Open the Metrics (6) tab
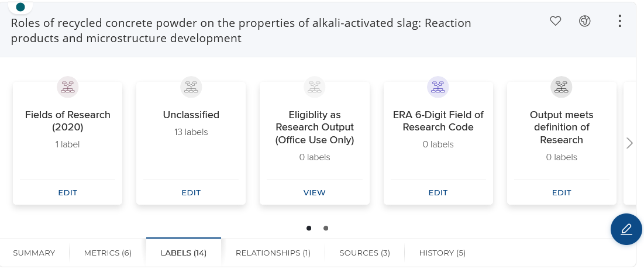 (x=108, y=253)
